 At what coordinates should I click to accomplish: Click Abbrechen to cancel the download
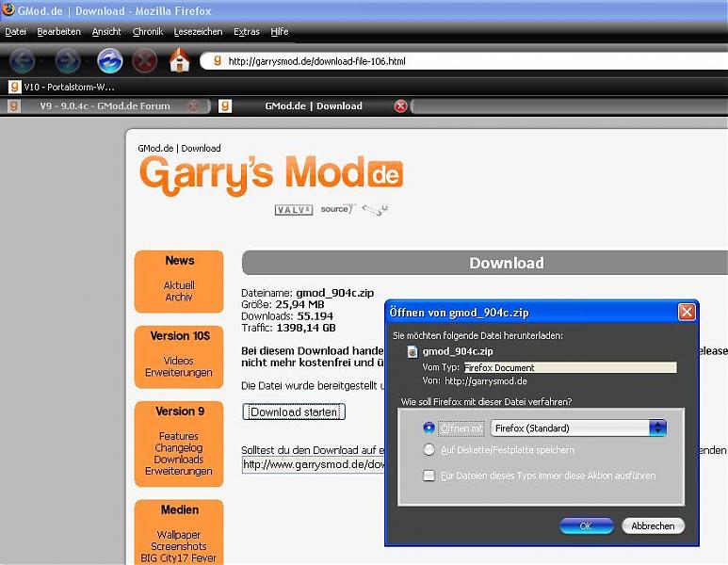pyautogui.click(x=653, y=525)
